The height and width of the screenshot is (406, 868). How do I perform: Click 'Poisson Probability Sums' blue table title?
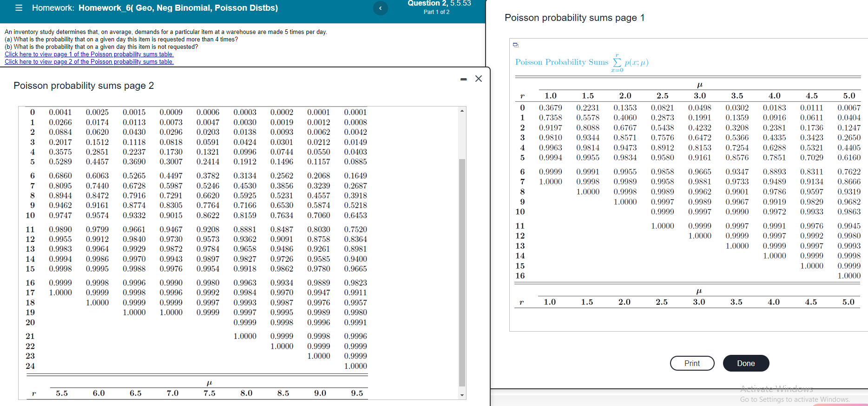tap(562, 62)
